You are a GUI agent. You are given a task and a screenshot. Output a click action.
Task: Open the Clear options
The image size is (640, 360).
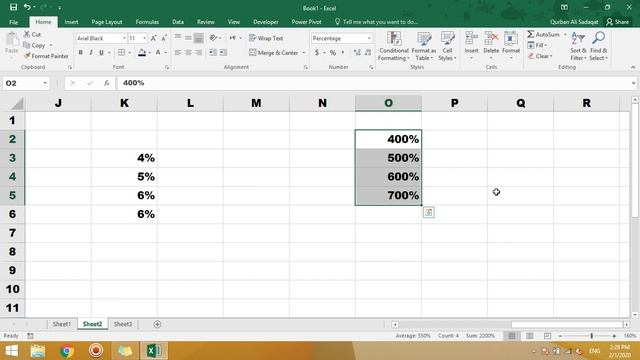[x=540, y=56]
